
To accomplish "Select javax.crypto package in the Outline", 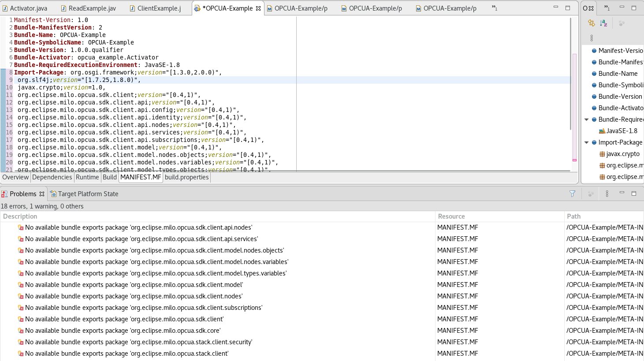I will point(619,154).
